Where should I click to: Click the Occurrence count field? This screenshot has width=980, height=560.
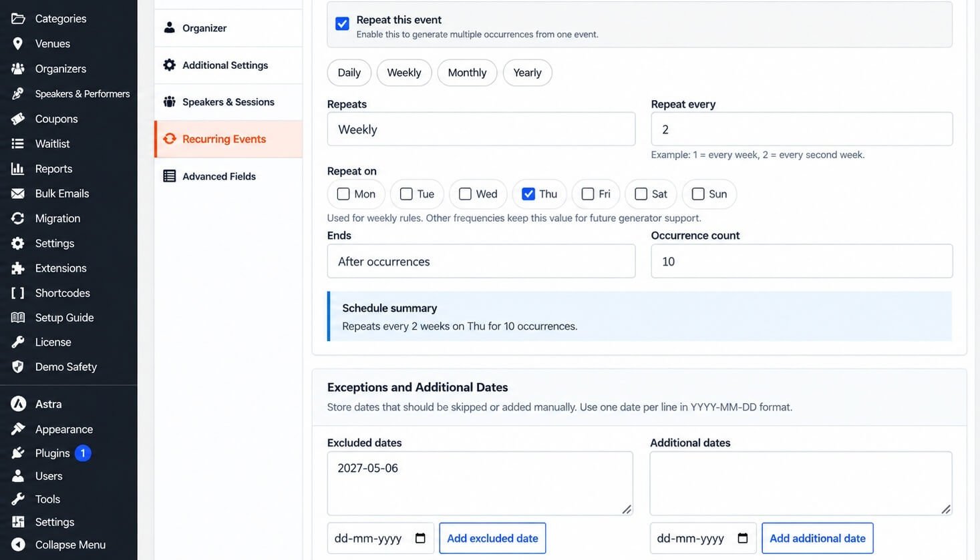click(x=802, y=261)
